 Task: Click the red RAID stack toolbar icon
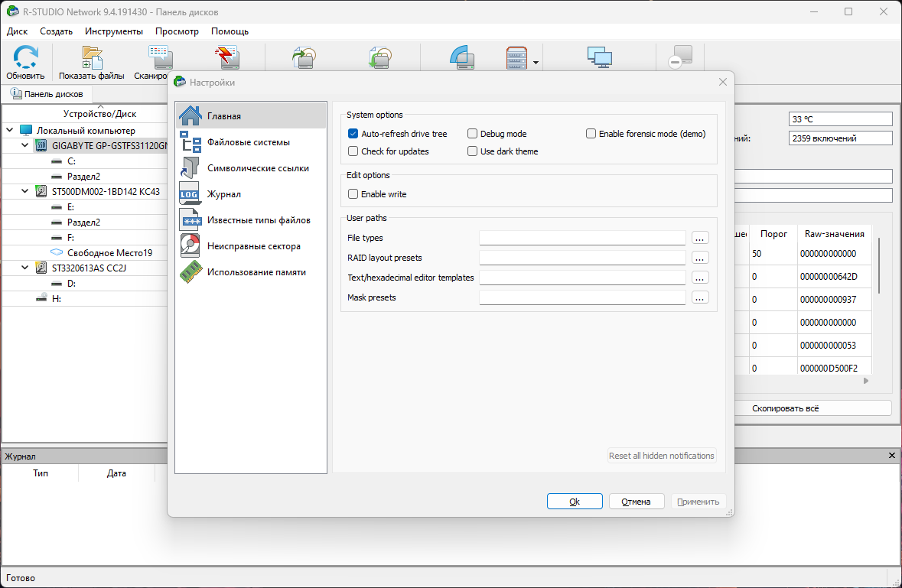516,58
